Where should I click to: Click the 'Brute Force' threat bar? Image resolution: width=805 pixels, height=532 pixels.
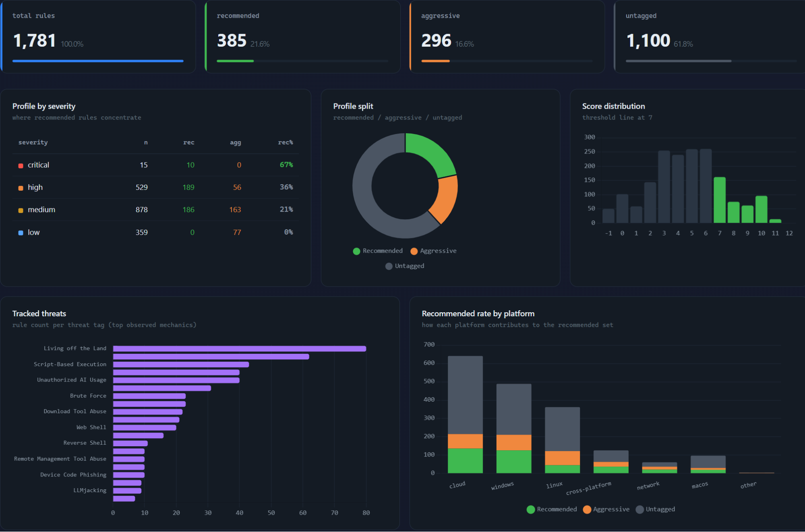point(149,396)
